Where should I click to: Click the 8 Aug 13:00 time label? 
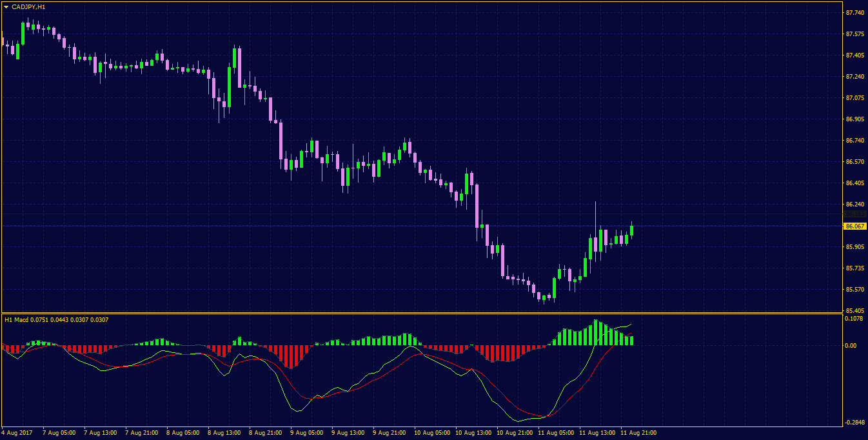(x=224, y=433)
